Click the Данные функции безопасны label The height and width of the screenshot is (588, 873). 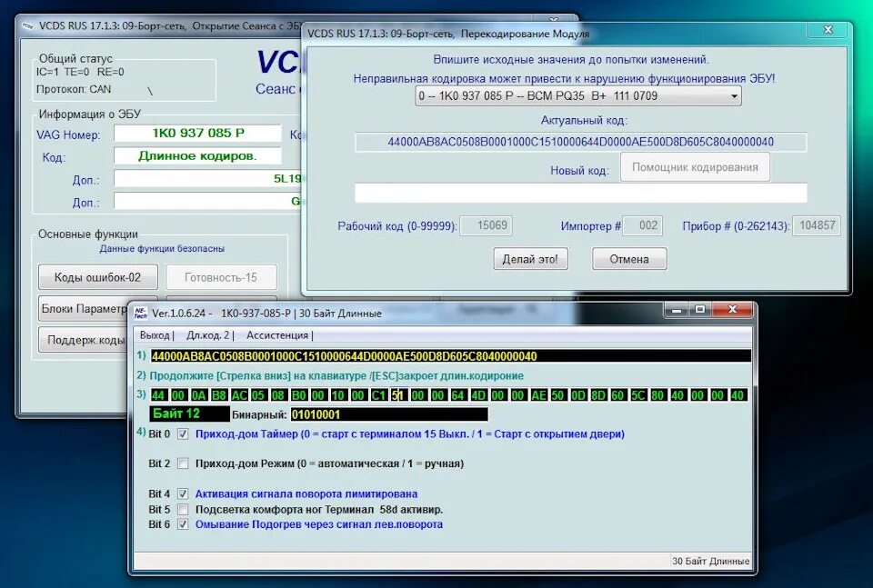click(162, 249)
